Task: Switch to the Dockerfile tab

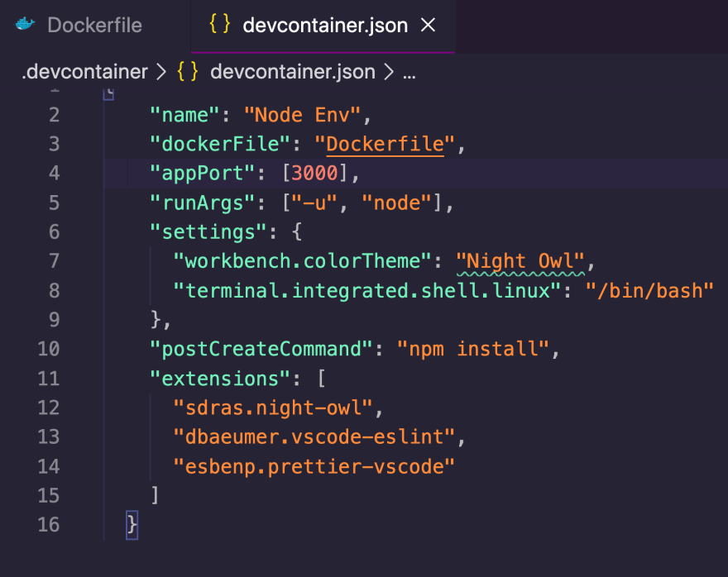Action: 94,26
